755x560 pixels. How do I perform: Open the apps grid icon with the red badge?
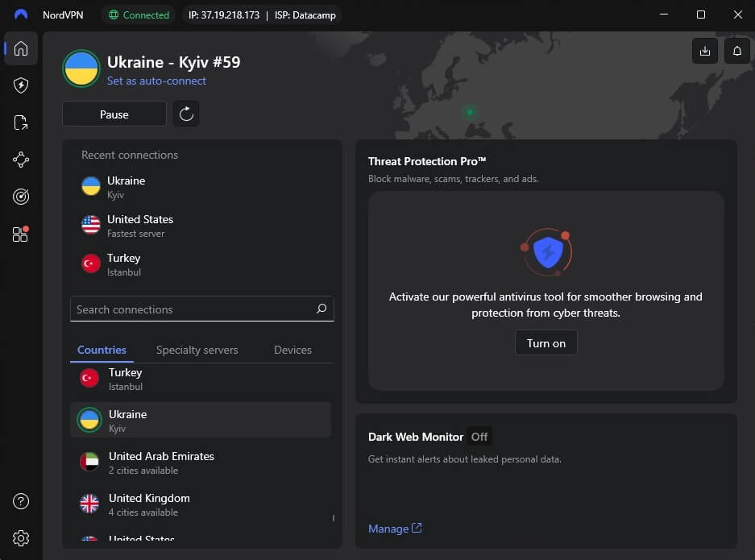tap(20, 234)
